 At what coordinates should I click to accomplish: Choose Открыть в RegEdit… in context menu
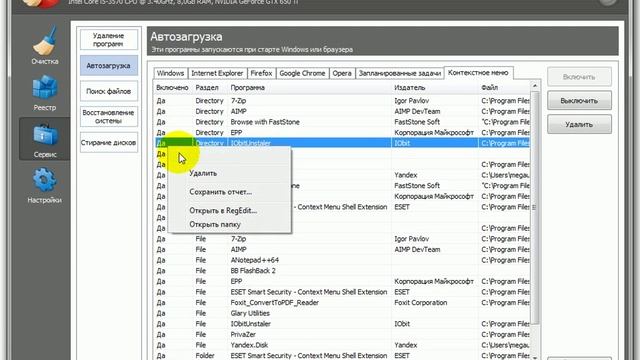(230, 211)
